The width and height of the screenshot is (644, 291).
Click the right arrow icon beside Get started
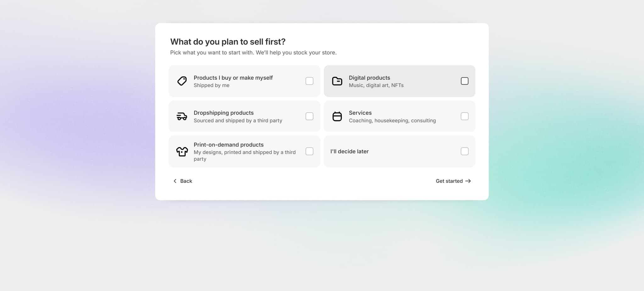click(468, 181)
